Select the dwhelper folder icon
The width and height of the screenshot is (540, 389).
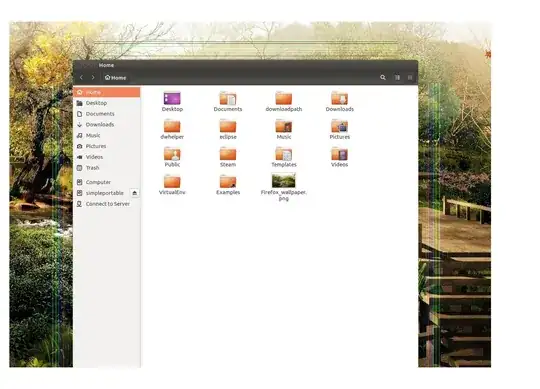172,126
